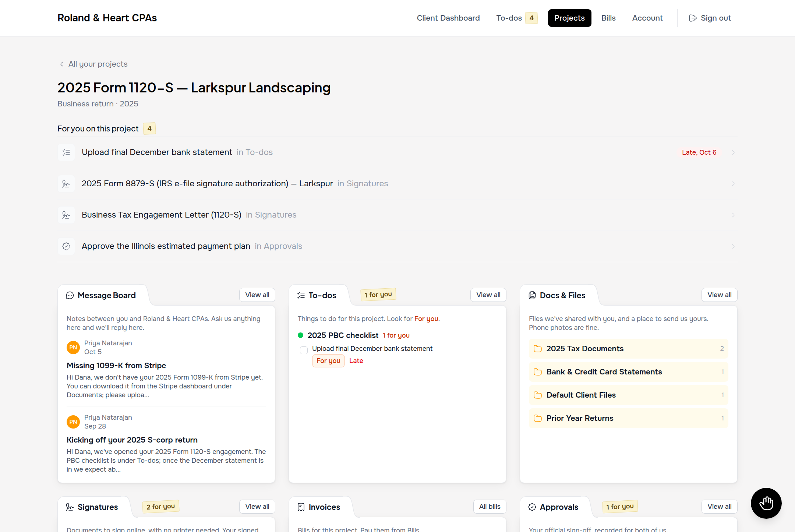Click signature icon beside Form 8879-S row
795x532 pixels.
pyautogui.click(x=66, y=184)
